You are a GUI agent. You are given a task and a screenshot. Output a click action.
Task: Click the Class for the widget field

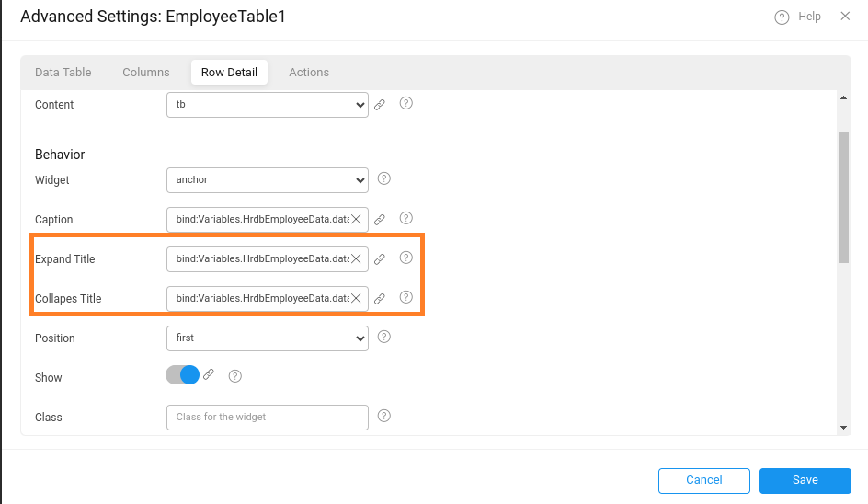coord(267,418)
